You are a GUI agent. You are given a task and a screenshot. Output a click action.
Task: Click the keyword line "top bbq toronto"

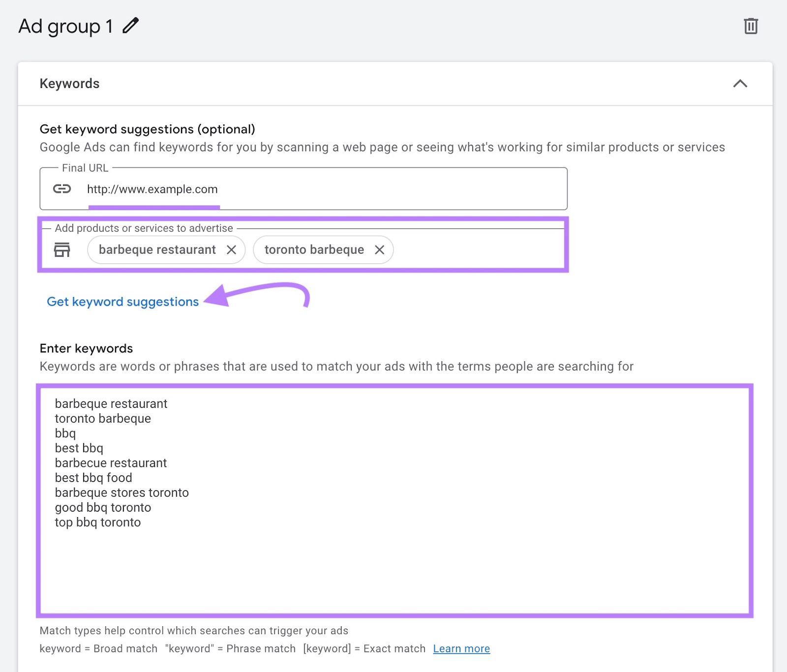coord(97,522)
